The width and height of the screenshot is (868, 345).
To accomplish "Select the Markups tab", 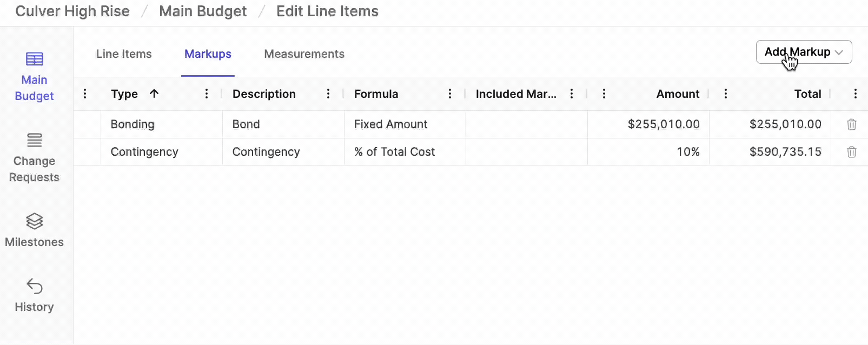I will 208,54.
